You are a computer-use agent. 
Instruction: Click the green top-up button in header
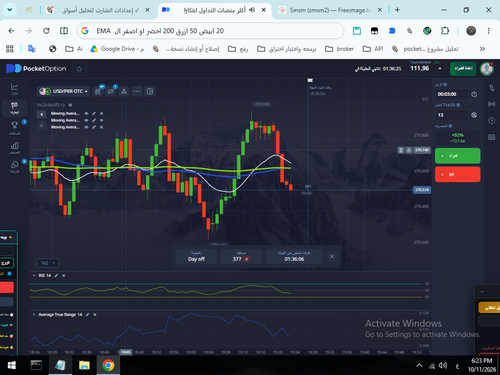(463, 69)
